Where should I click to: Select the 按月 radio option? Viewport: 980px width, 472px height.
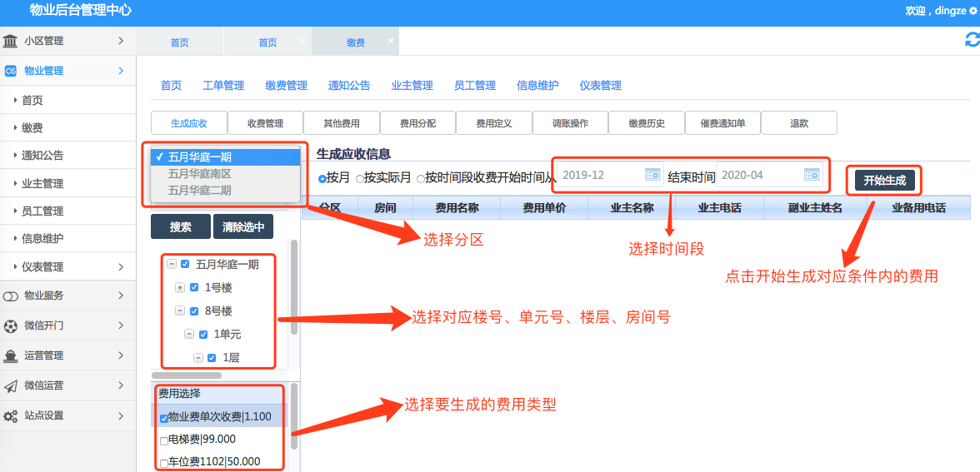click(322, 178)
